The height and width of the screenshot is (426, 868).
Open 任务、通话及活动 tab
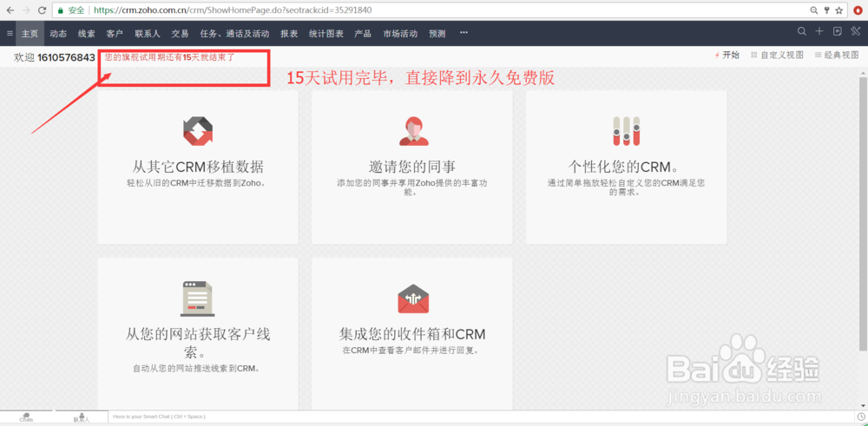[x=234, y=33]
